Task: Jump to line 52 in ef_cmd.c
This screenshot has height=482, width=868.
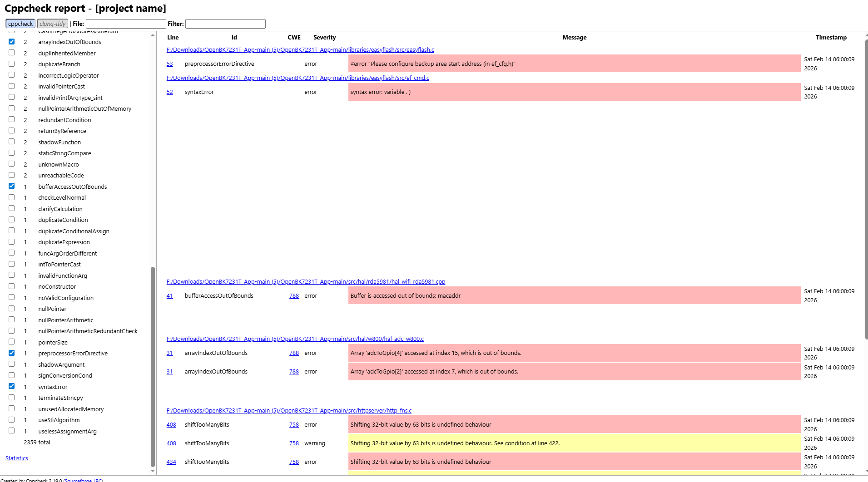Action: 170,92
